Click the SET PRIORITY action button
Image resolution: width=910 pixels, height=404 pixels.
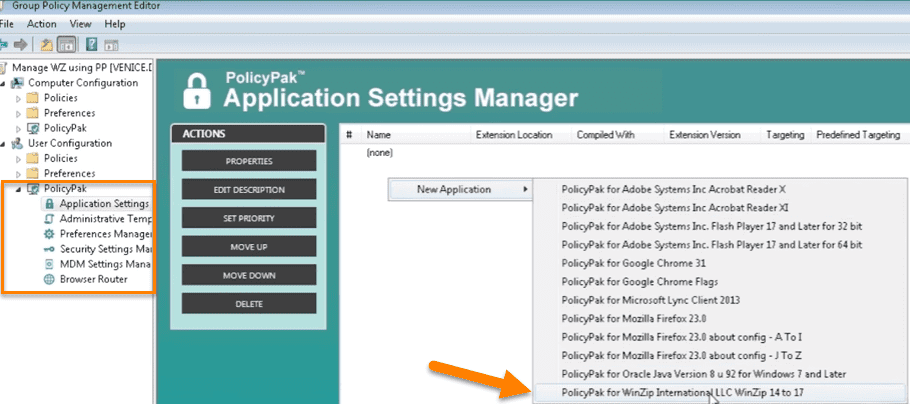(249, 218)
